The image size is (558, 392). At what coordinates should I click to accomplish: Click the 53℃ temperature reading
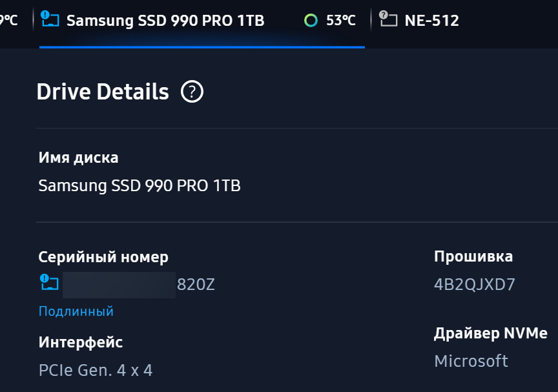(x=341, y=21)
